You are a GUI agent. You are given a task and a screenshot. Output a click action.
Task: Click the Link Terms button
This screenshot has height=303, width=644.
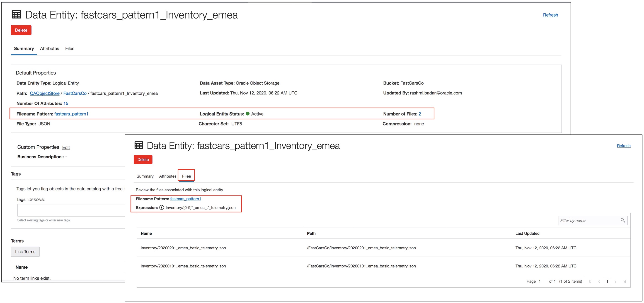[x=25, y=252]
